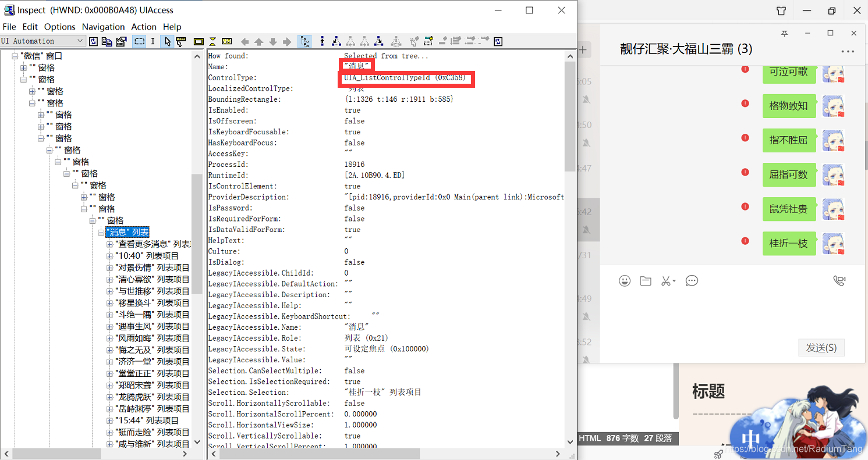Select "遇事生风" 列表项目 in tree
The height and width of the screenshot is (460, 868).
[x=153, y=326]
